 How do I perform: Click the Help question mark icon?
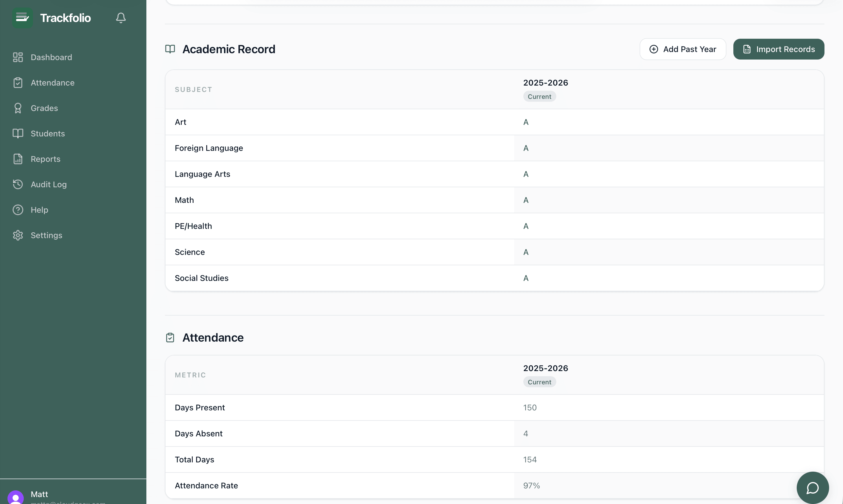coord(18,210)
